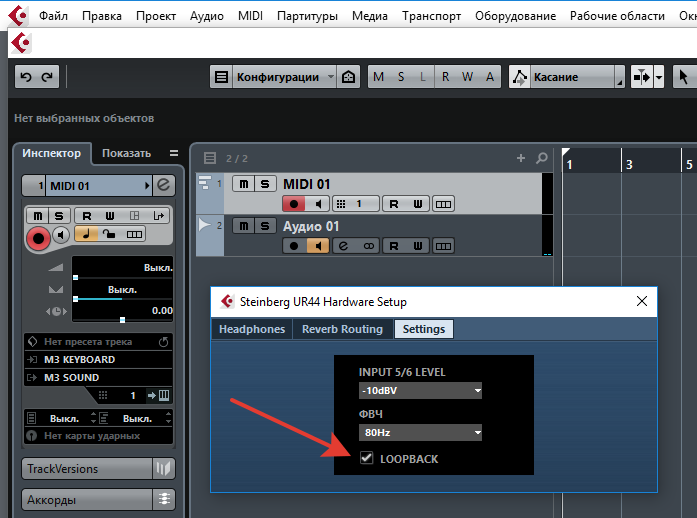Toggle global Solo S button in toolbar
This screenshot has height=518, width=697.
click(401, 77)
